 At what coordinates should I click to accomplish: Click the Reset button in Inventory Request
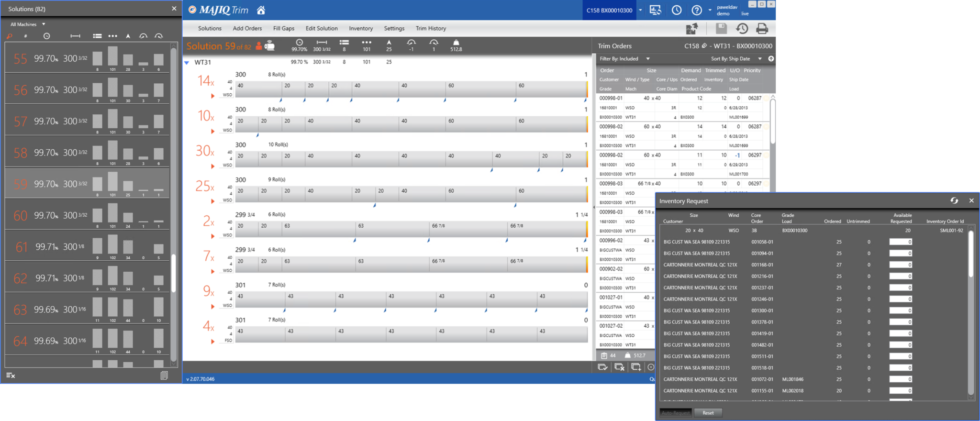[708, 413]
